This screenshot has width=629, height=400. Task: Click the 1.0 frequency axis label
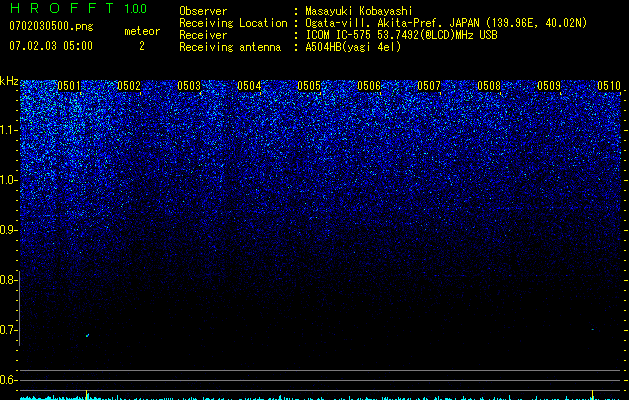tap(8, 180)
